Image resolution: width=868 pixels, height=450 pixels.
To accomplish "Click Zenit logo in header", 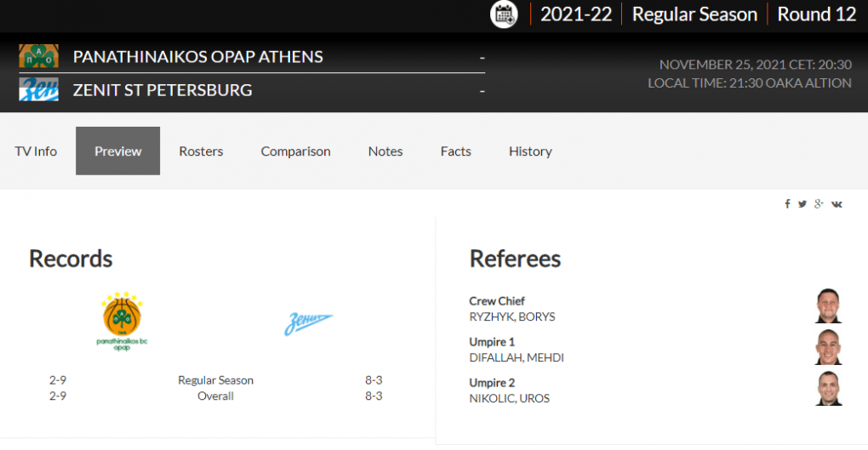I will coord(39,89).
